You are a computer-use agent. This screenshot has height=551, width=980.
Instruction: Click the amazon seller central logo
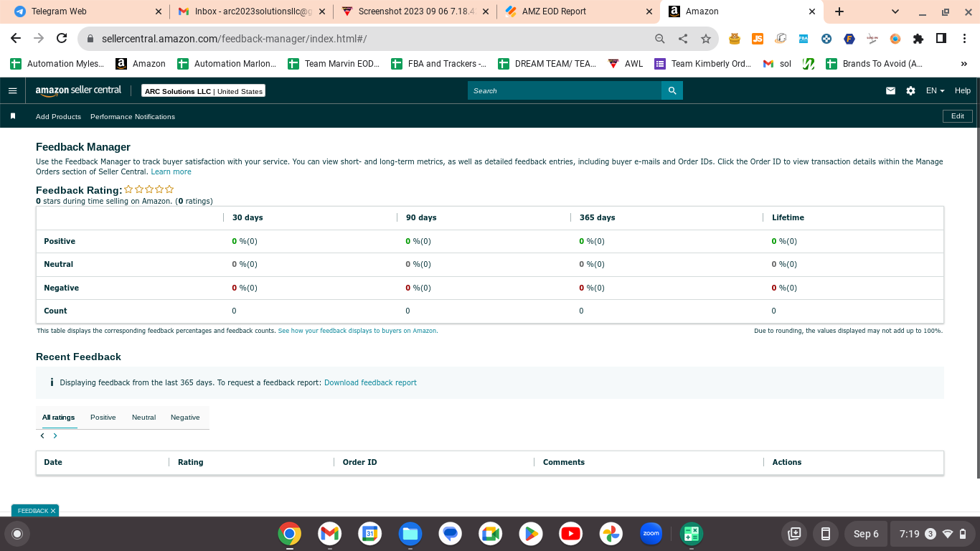click(79, 91)
